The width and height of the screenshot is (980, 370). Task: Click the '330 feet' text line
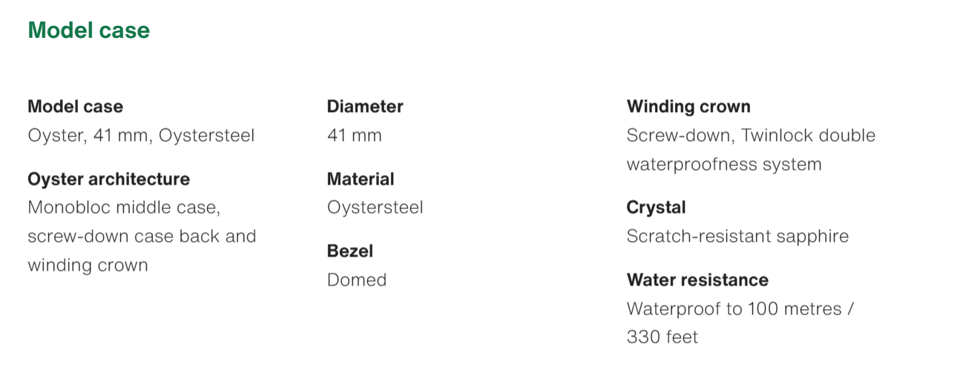pos(662,337)
